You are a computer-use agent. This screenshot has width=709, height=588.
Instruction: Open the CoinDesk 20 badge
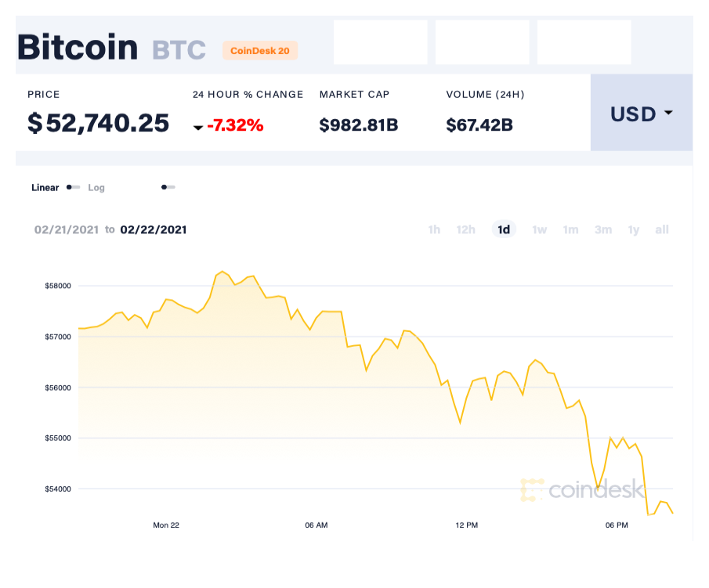[x=260, y=50]
